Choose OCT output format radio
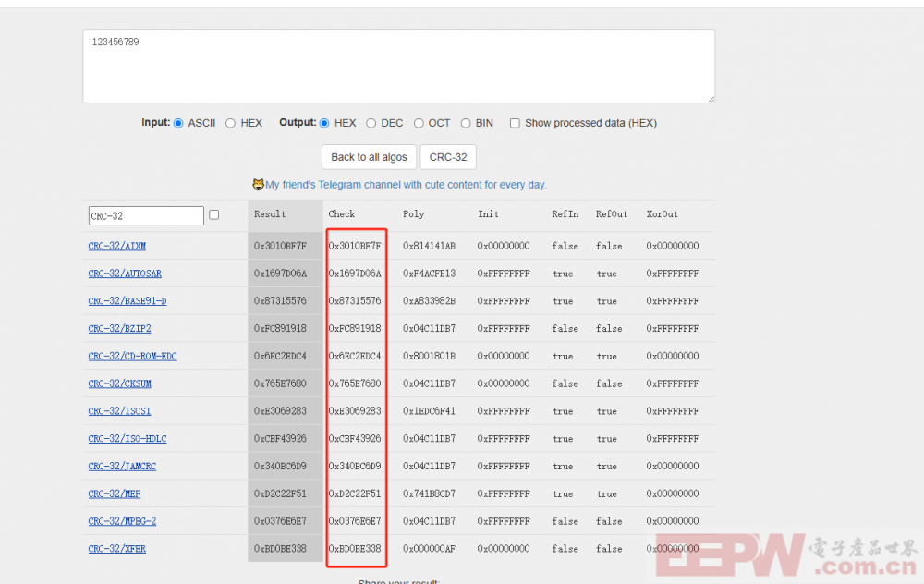The image size is (924, 584). 419,123
